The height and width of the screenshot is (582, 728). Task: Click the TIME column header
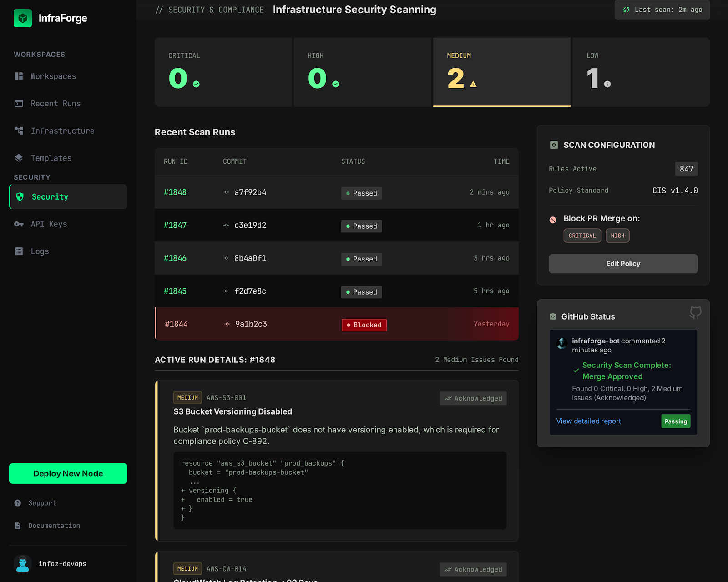click(x=501, y=161)
